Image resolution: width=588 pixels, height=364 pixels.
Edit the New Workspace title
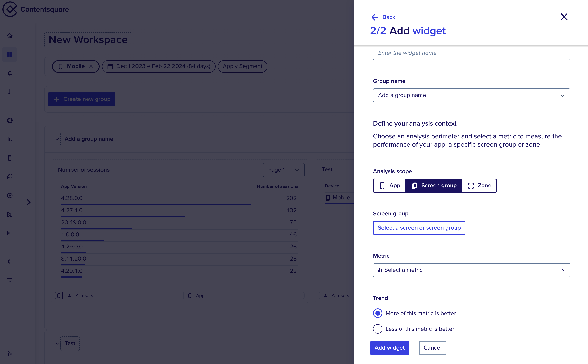(88, 40)
